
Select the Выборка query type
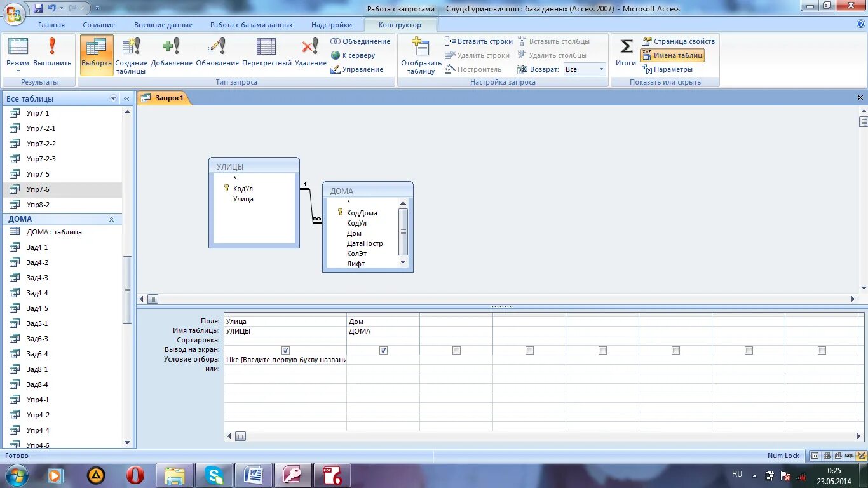coord(97,55)
